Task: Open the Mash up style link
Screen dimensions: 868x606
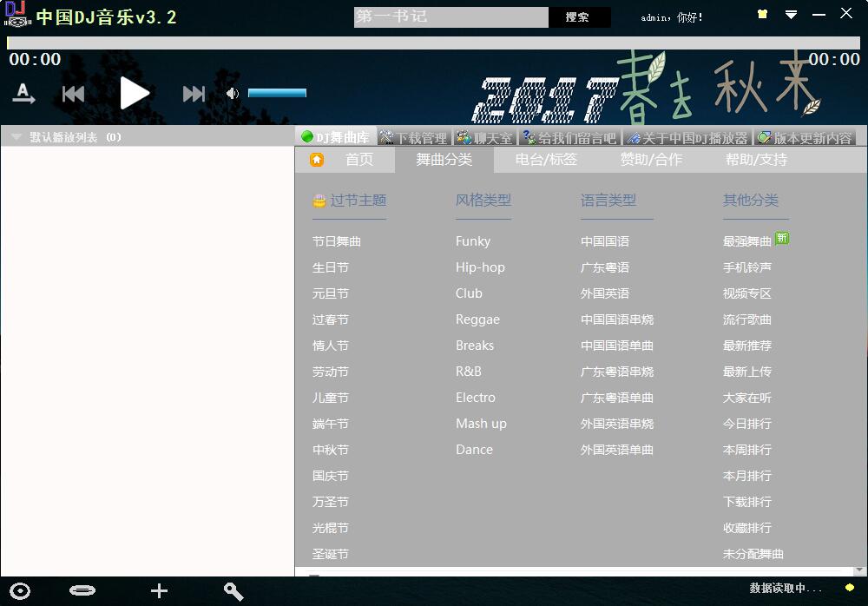Action: click(481, 424)
